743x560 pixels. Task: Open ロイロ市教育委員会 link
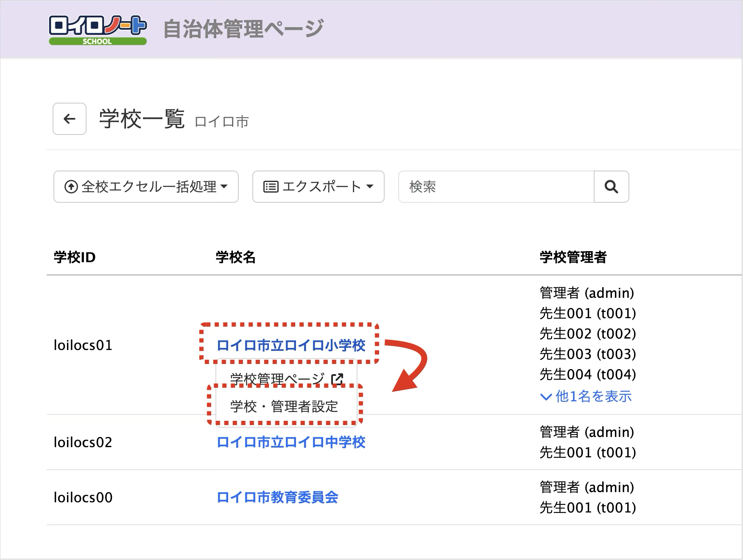point(277,497)
